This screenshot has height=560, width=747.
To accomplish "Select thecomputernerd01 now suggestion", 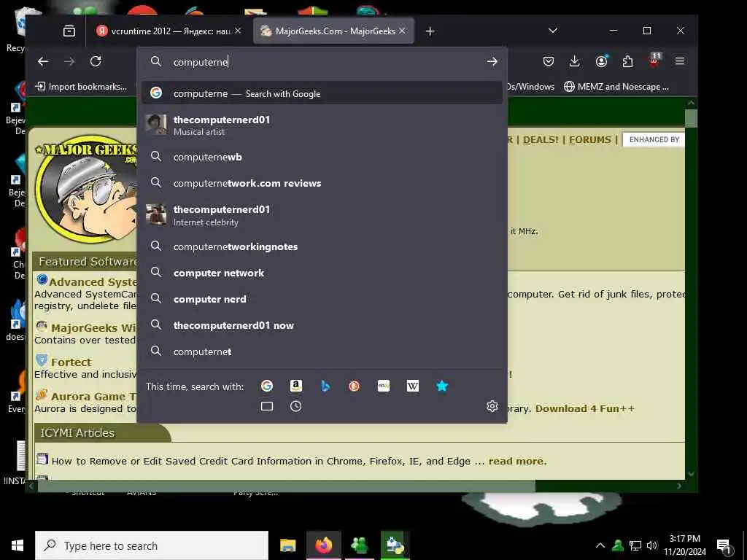I will tap(322, 325).
